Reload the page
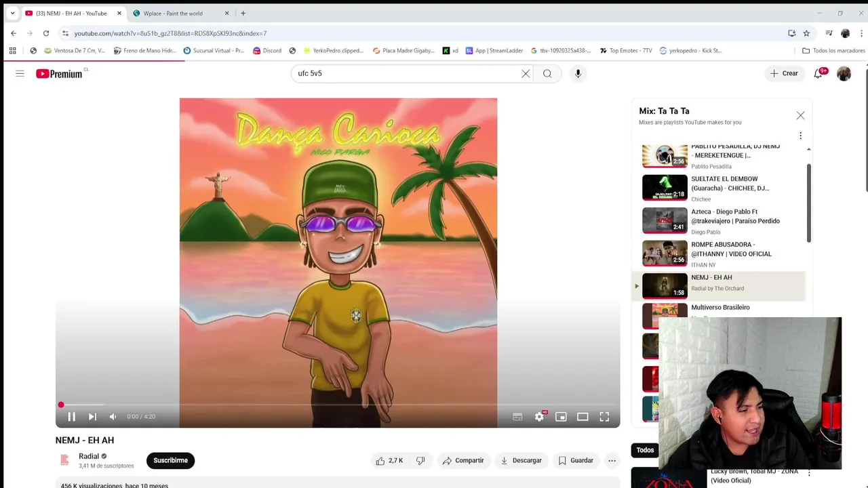This screenshot has width=868, height=488. [x=46, y=33]
